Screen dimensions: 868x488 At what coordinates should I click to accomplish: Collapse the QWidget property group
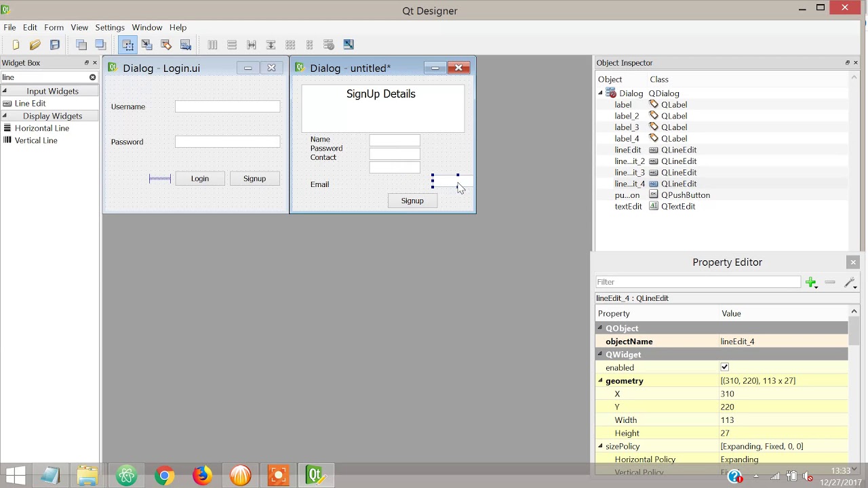tap(600, 354)
